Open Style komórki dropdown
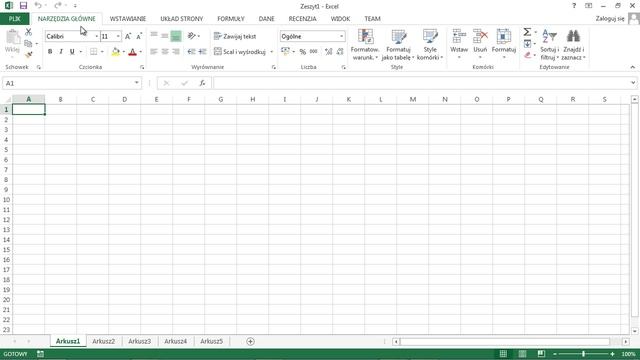This screenshot has height=360, width=640. (x=430, y=45)
